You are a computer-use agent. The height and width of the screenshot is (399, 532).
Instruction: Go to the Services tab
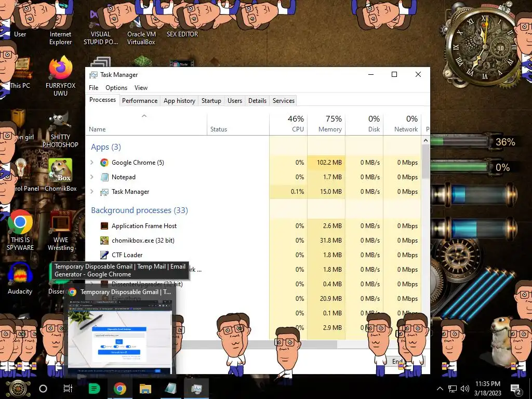click(x=284, y=101)
